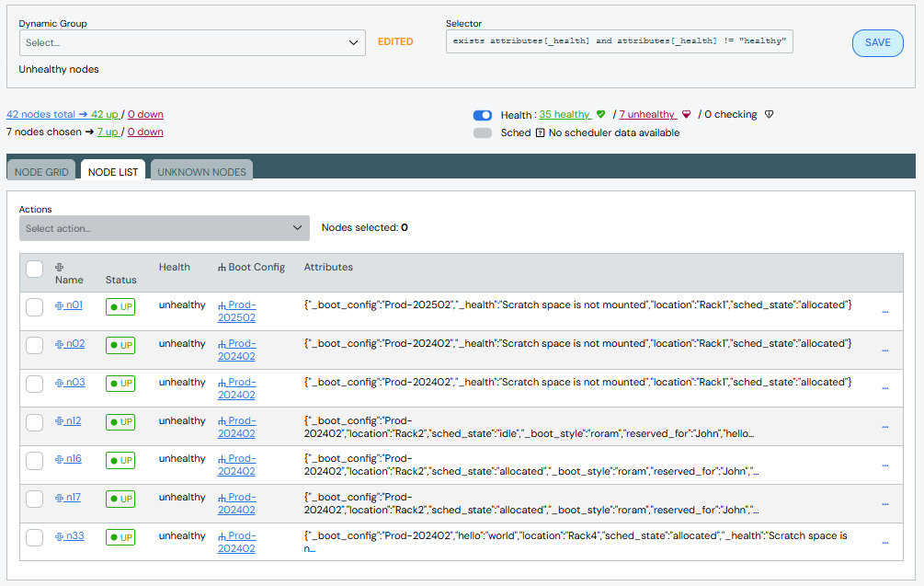Click the 7 unhealthy link
Screen dimensions: 924x586
click(x=647, y=115)
